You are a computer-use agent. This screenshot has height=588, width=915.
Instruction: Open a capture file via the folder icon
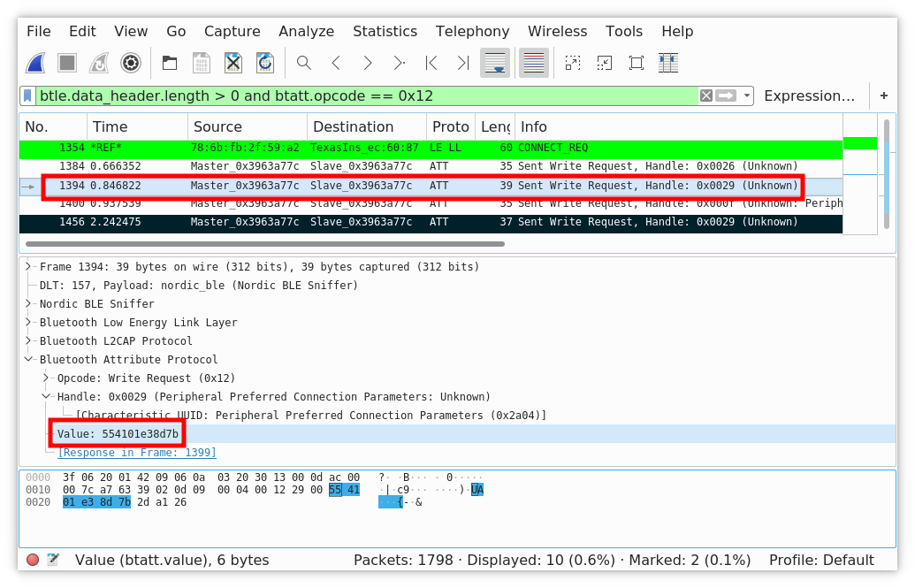(168, 62)
